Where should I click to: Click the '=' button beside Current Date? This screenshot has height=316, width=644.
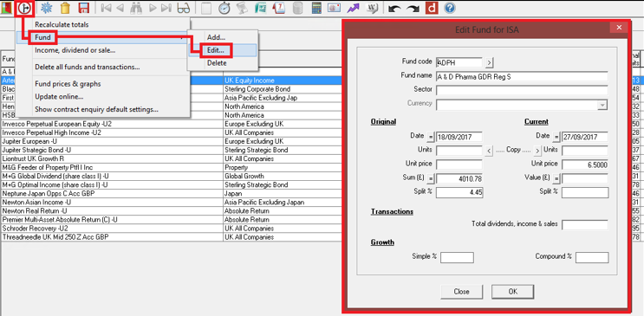(x=557, y=137)
